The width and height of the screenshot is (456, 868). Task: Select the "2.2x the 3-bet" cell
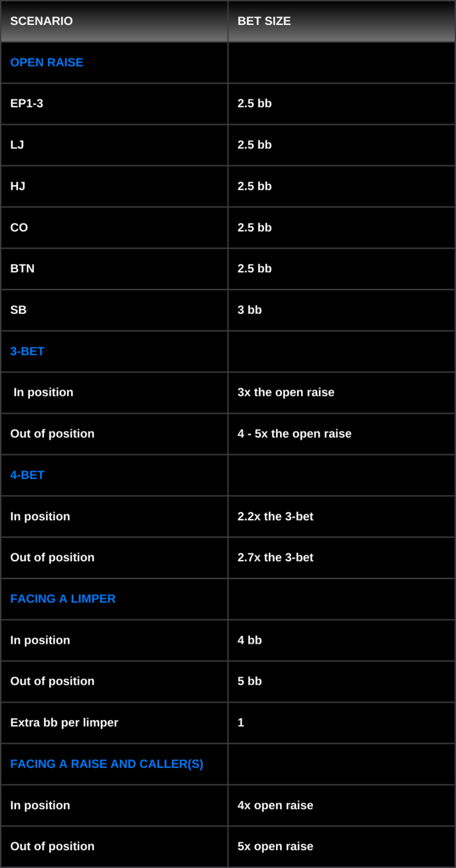coord(275,516)
